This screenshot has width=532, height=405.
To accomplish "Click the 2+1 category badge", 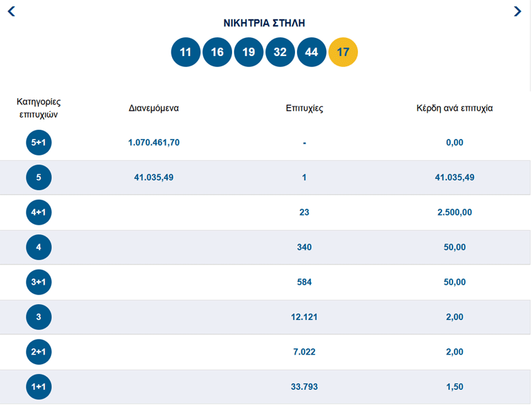I will click(x=39, y=352).
